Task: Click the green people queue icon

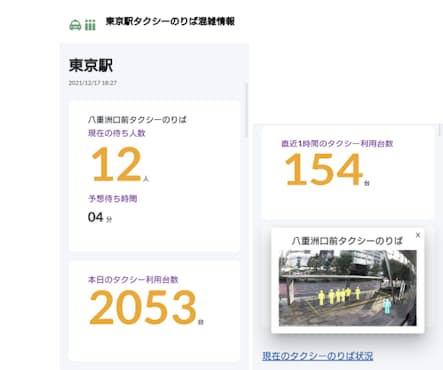Action: click(90, 25)
